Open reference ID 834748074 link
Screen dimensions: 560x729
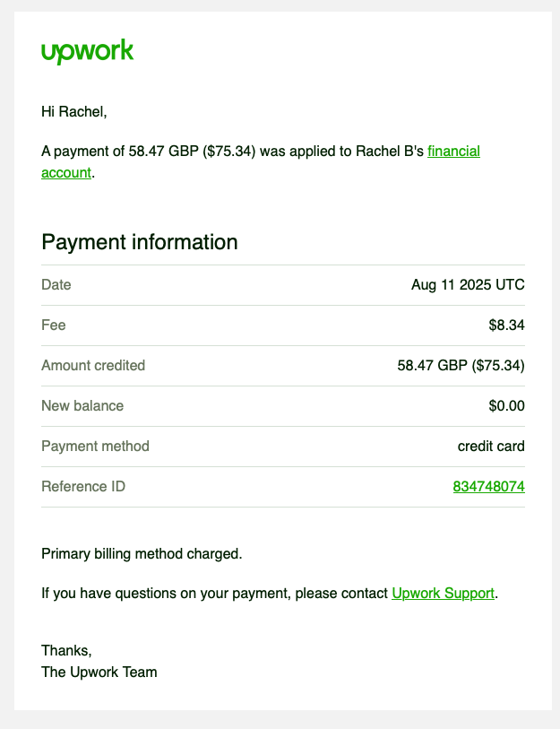pos(488,487)
